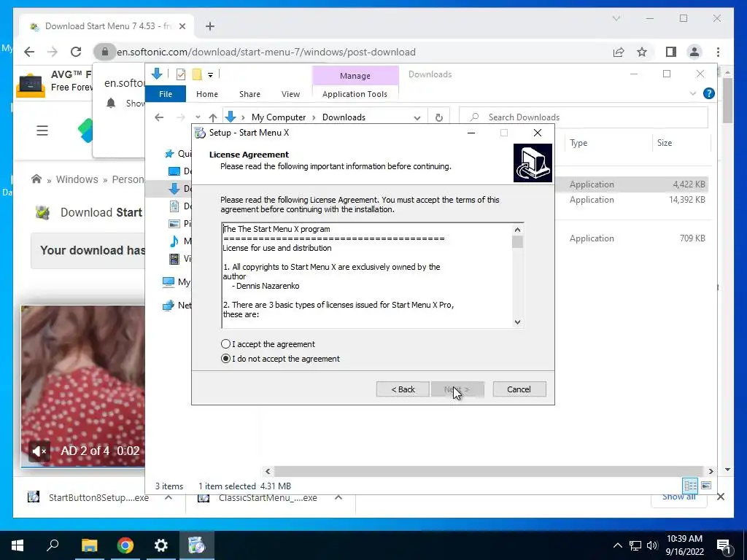Switch explorer to details view icon
This screenshot has width=747, height=560.
tap(690, 485)
